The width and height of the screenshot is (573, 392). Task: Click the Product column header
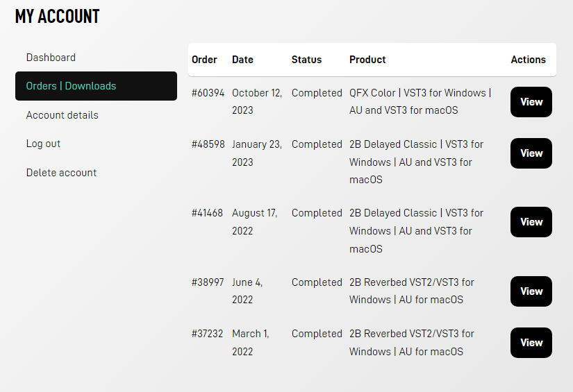point(367,60)
